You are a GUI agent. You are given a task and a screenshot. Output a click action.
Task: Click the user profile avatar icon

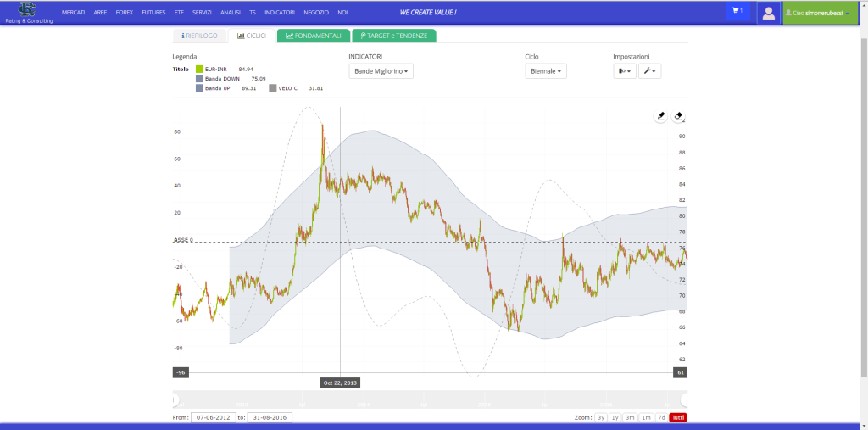769,13
